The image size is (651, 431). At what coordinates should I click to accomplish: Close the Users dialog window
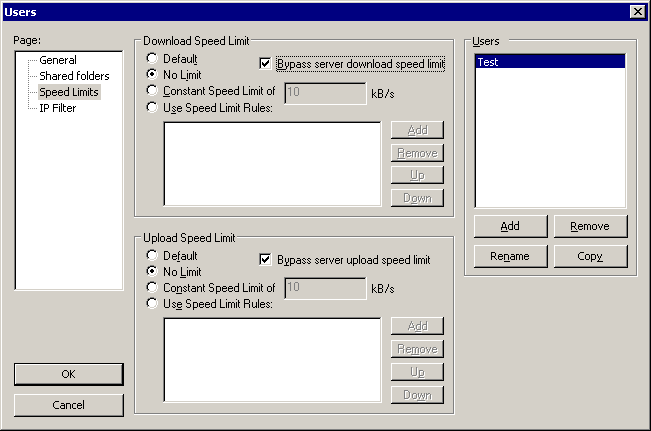(x=637, y=11)
